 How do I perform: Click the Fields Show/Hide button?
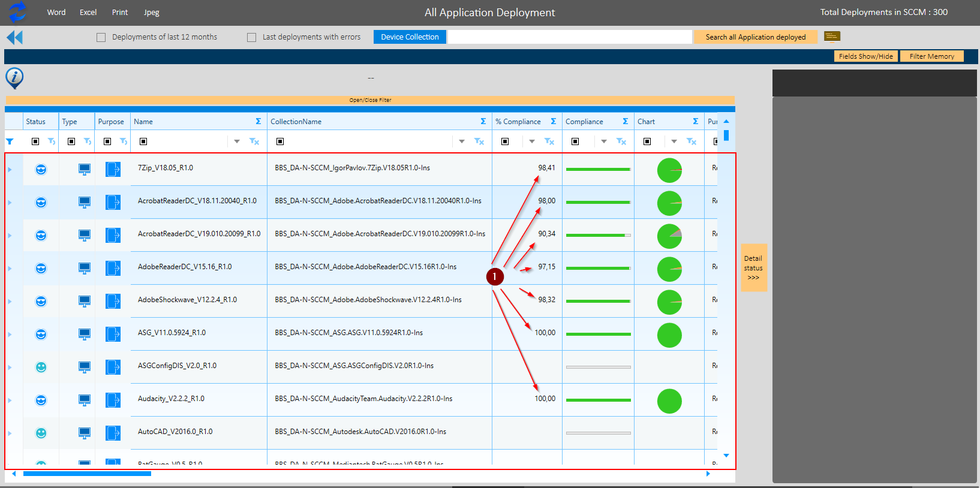tap(865, 56)
